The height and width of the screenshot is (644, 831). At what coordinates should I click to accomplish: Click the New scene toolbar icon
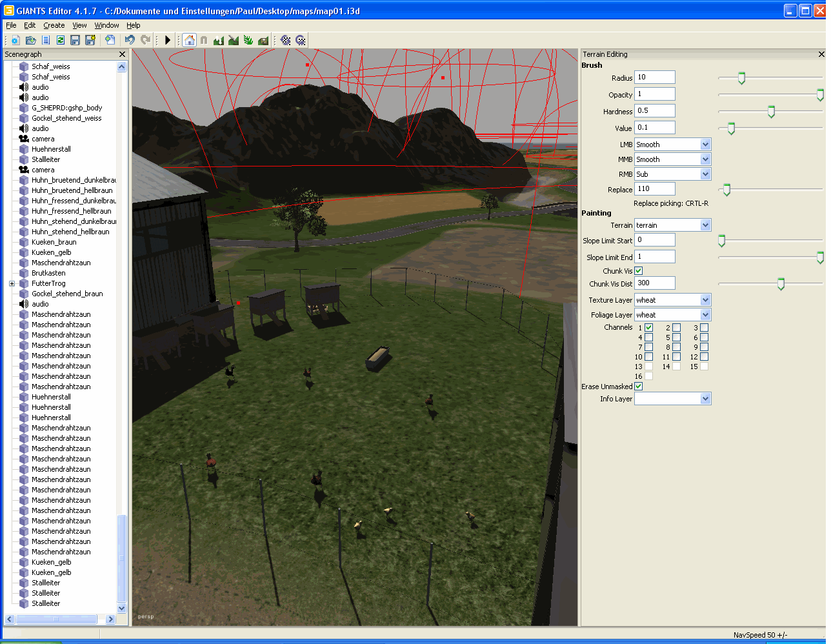coord(15,40)
